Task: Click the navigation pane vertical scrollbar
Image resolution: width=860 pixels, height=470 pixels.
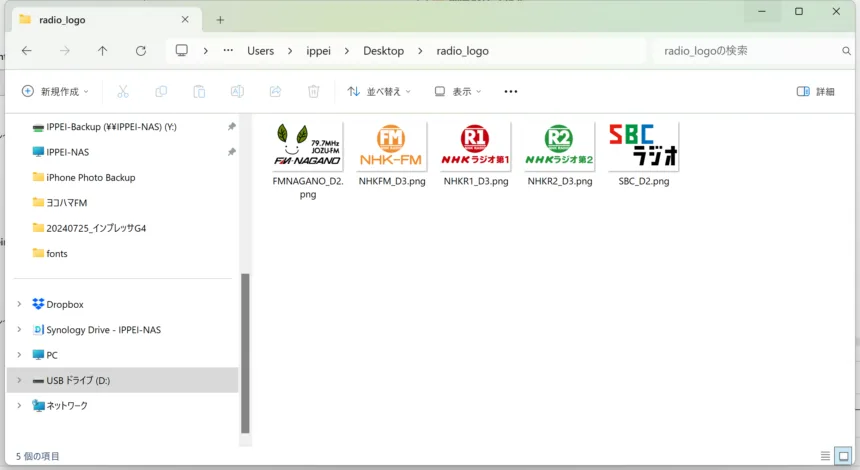Action: (x=245, y=353)
